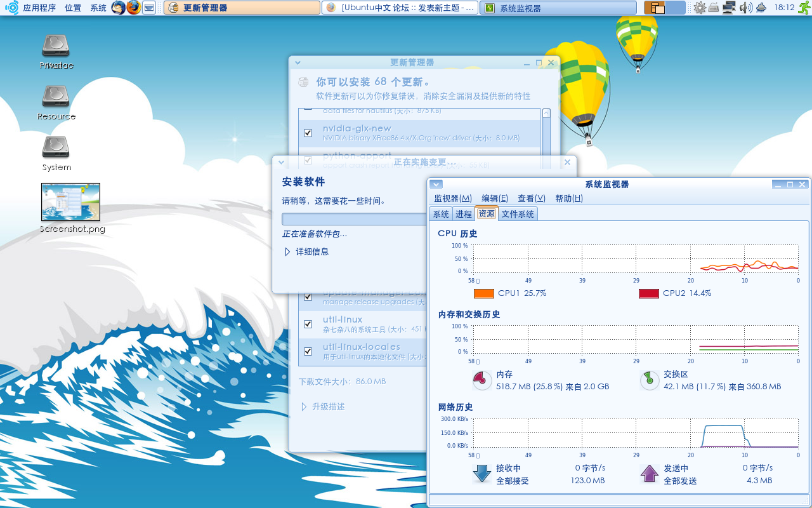
Task: Click the CPU 历史 graph area
Action: [x=636, y=258]
